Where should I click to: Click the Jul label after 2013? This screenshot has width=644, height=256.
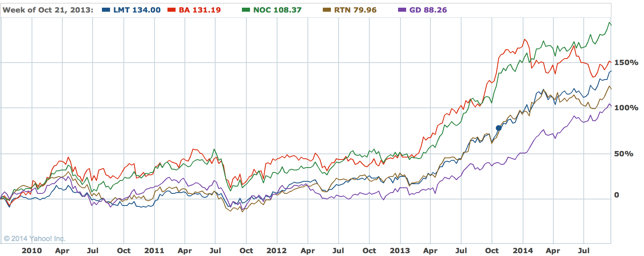[x=461, y=250]
